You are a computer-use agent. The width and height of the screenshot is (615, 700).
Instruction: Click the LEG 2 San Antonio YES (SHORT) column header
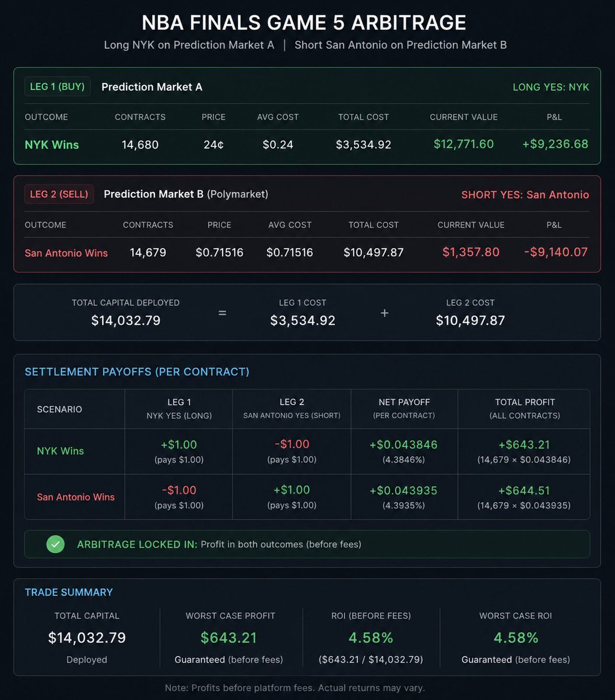[x=292, y=408]
